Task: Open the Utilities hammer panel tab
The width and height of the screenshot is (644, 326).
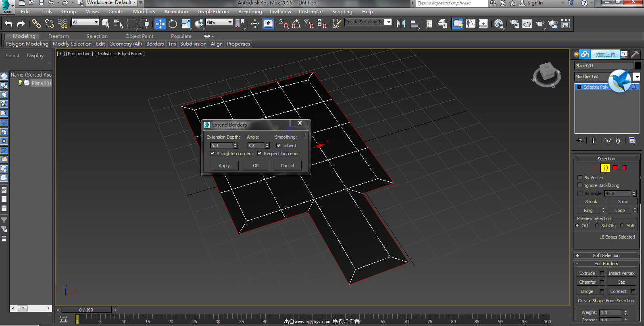Action: coord(635,54)
